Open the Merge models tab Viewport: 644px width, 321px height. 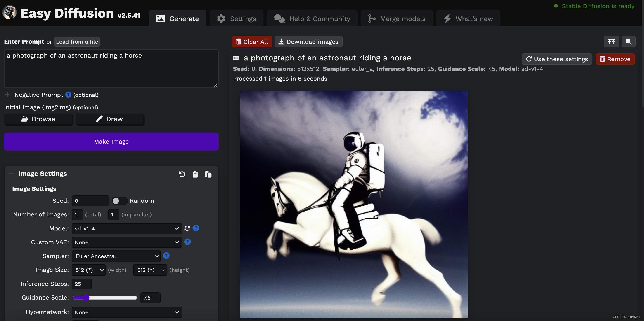[x=397, y=19]
